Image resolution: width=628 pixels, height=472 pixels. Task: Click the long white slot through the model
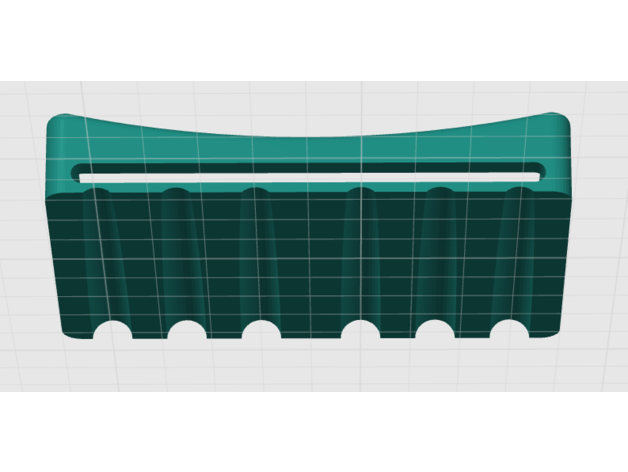pos(310,178)
